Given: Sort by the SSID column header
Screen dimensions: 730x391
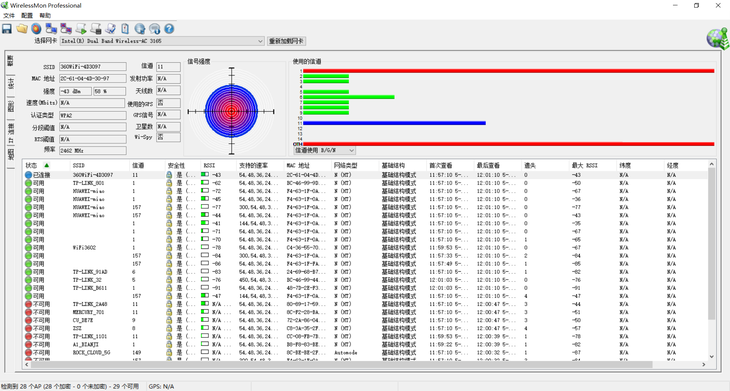Looking at the screenshot, I should [x=100, y=165].
